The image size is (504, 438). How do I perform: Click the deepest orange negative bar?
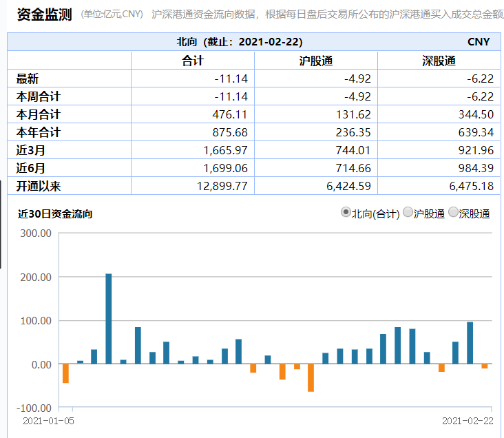coord(311,378)
